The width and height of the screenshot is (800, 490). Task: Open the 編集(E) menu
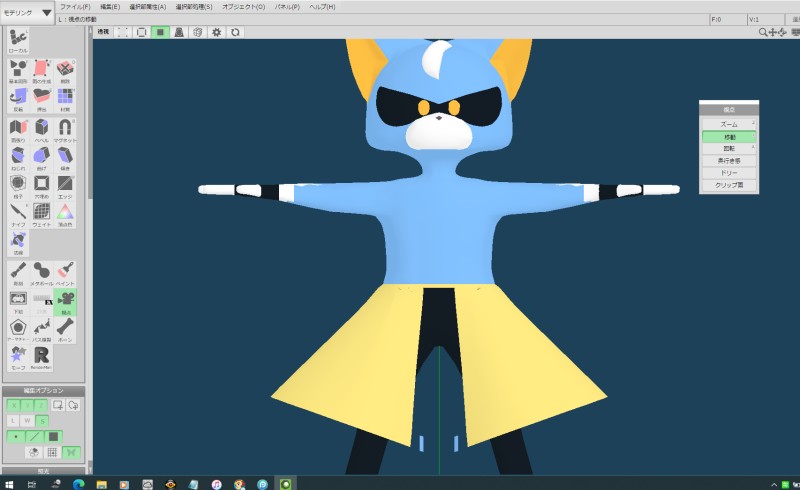110,7
